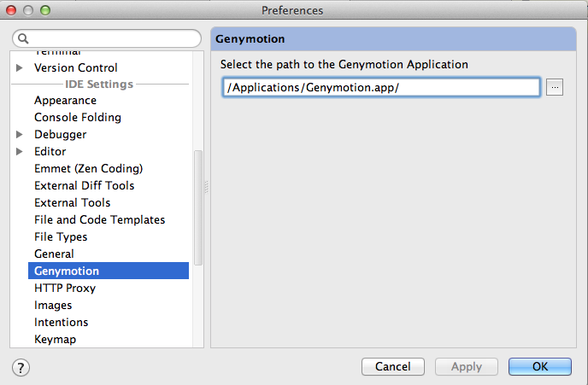Expand the Editor settings node
Viewport: 588px width, 385px height.
[21, 151]
